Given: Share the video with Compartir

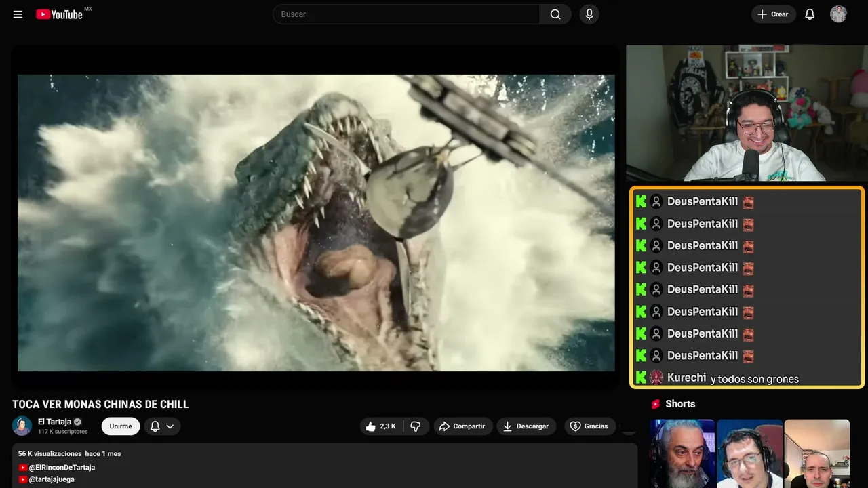Looking at the screenshot, I should pos(462,426).
